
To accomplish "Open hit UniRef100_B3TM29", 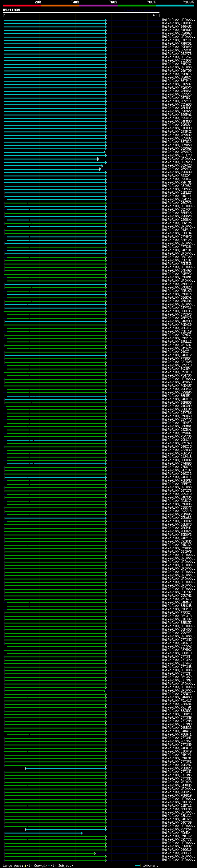I will (x=177, y=142).
